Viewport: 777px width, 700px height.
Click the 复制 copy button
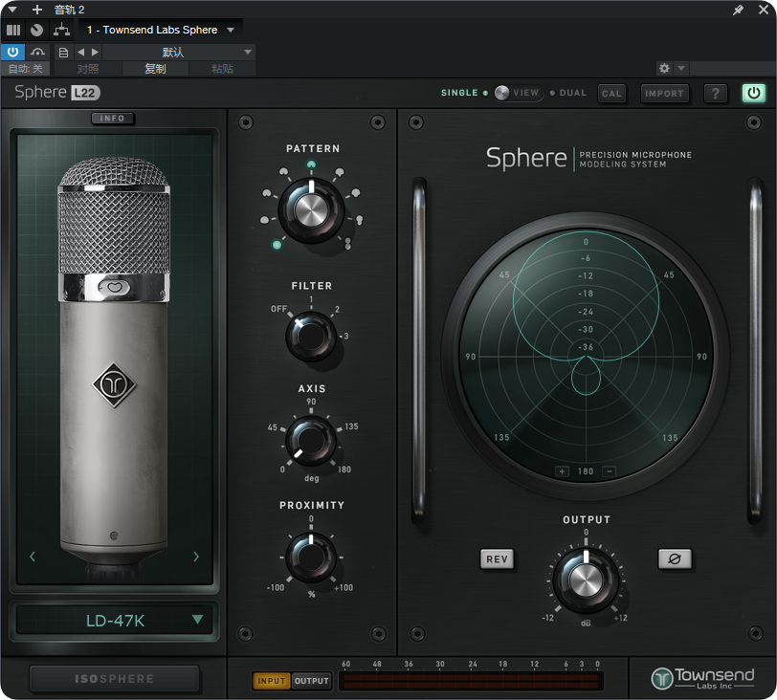point(155,69)
